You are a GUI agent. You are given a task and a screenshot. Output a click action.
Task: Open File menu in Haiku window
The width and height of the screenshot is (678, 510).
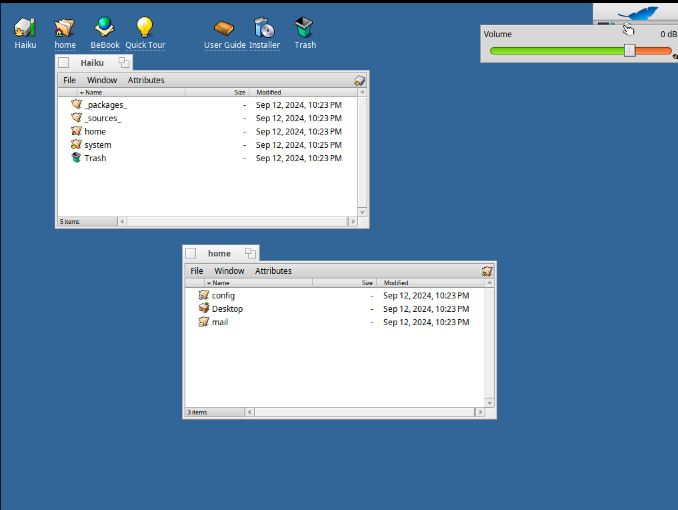[x=69, y=80]
